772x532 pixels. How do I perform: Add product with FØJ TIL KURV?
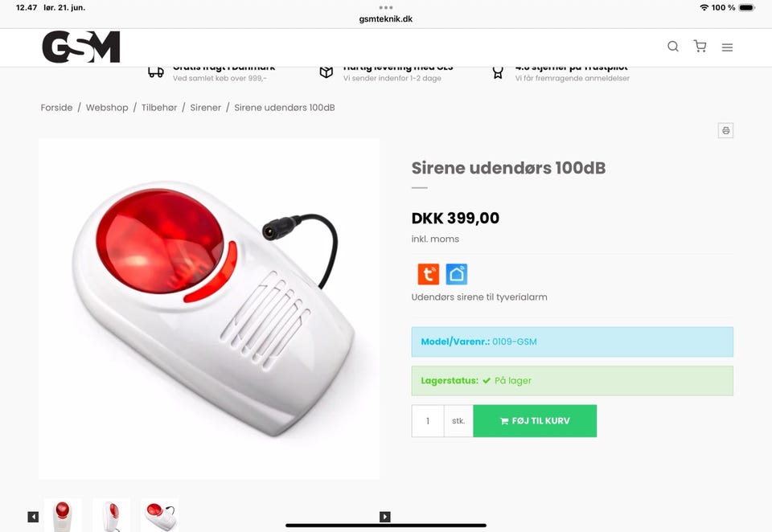535,421
